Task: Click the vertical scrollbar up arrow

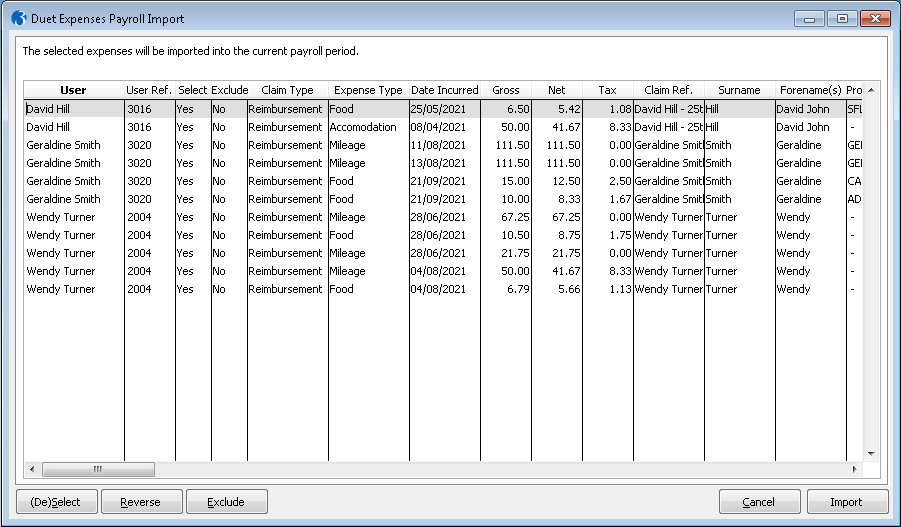Action: pyautogui.click(x=871, y=90)
